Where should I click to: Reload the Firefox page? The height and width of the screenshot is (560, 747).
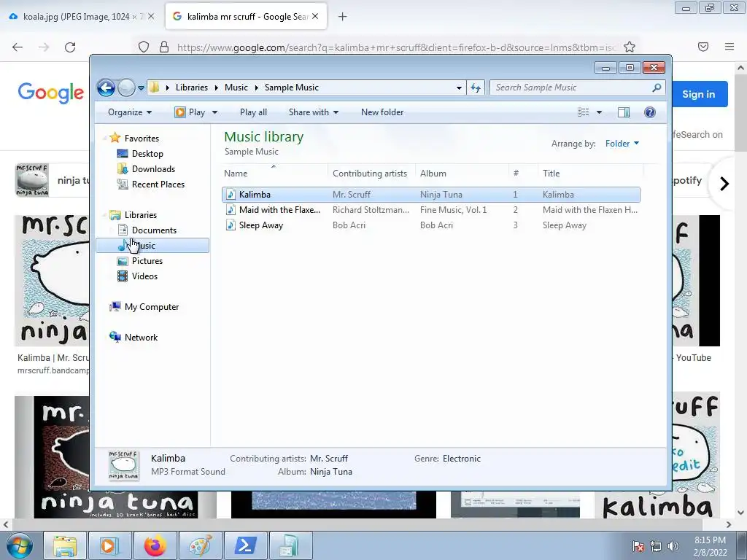tap(70, 47)
